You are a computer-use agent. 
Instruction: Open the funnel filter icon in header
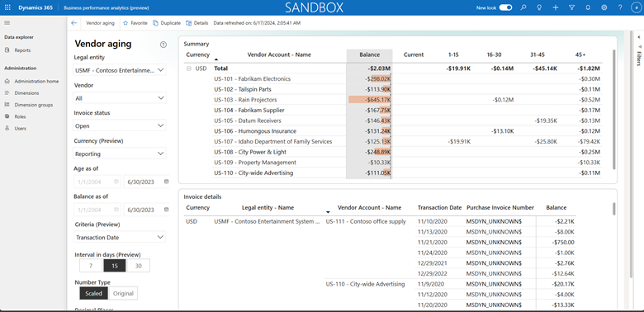click(x=571, y=7)
